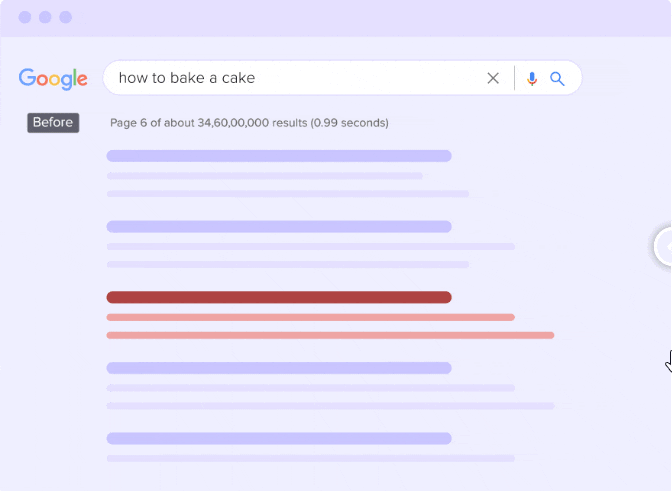The height and width of the screenshot is (491, 672).
Task: Click the third dot in window title bar
Action: (x=66, y=17)
